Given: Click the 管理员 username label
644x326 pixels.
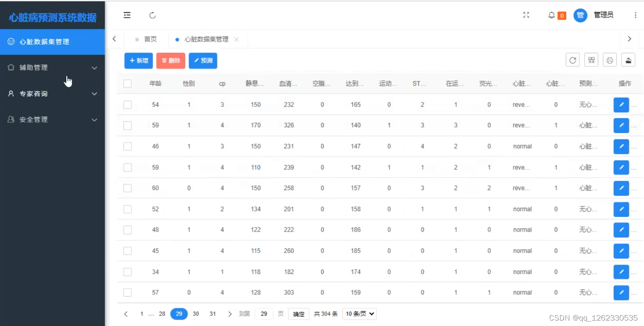Looking at the screenshot, I should (604, 15).
